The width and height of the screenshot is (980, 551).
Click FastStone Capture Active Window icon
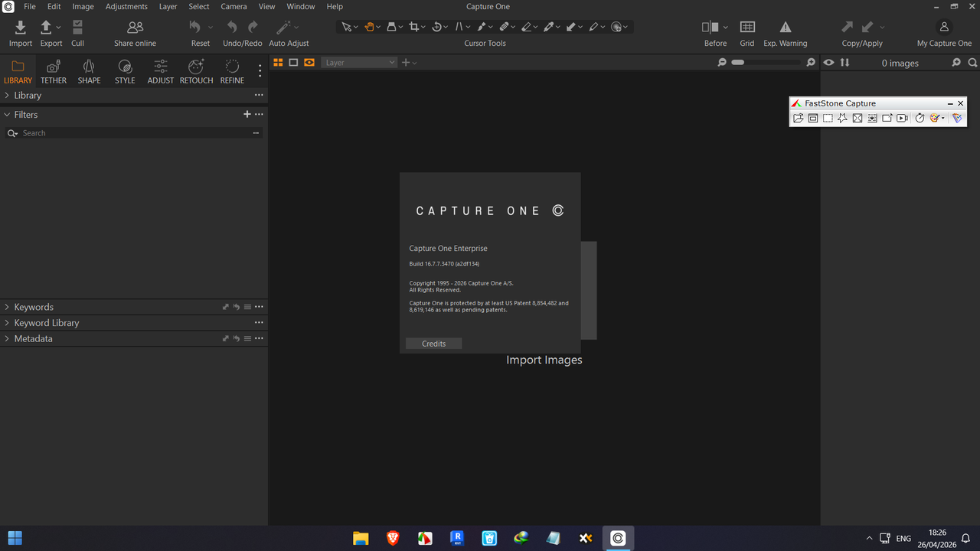[x=813, y=118]
